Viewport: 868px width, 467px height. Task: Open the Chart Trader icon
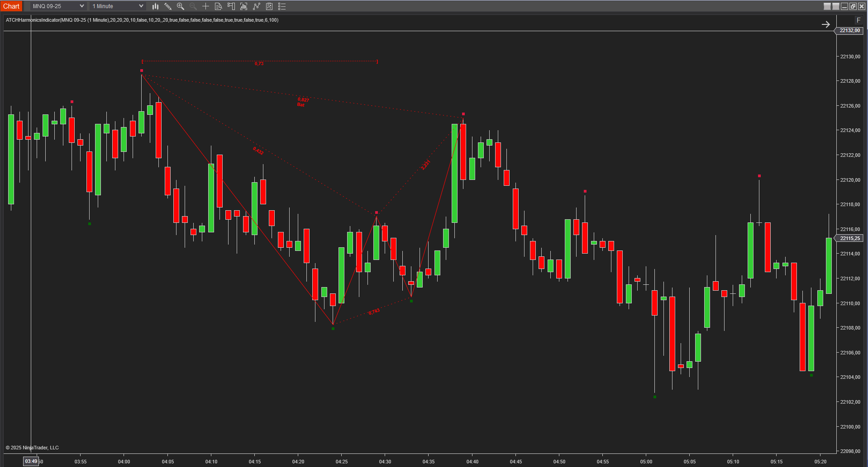tap(231, 6)
